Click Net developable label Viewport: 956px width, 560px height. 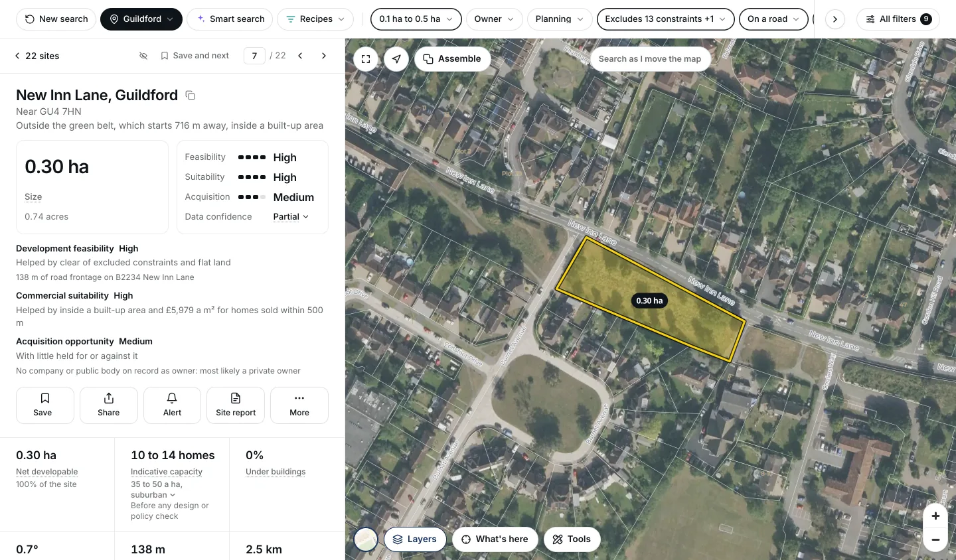click(x=46, y=472)
